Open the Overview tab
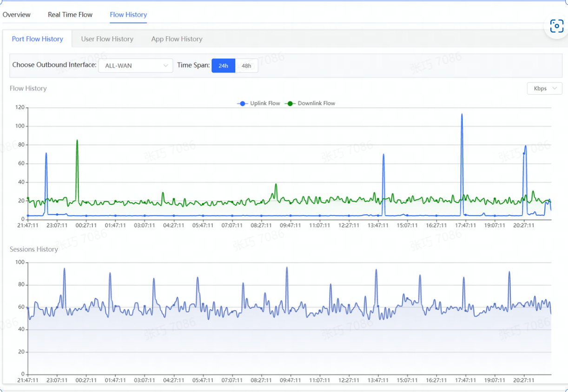The height and width of the screenshot is (392, 568). (17, 14)
